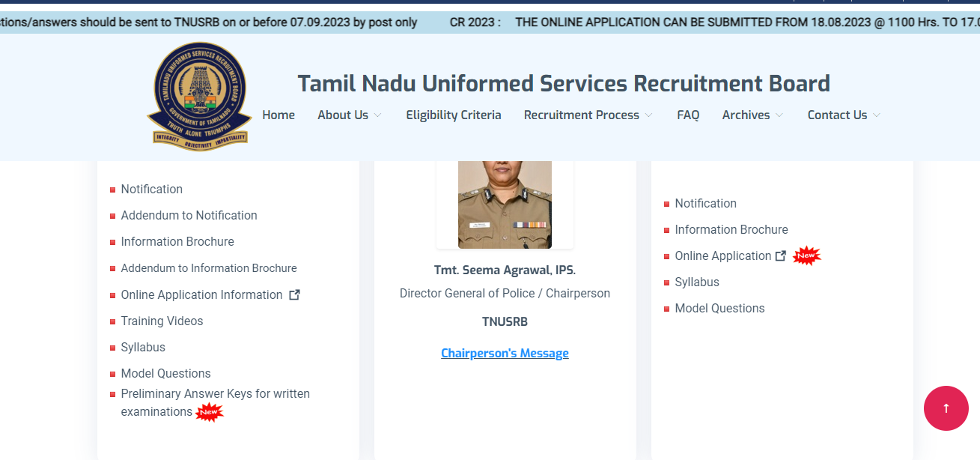Open Online Application link in right card
This screenshot has height=460, width=980.
(x=723, y=255)
